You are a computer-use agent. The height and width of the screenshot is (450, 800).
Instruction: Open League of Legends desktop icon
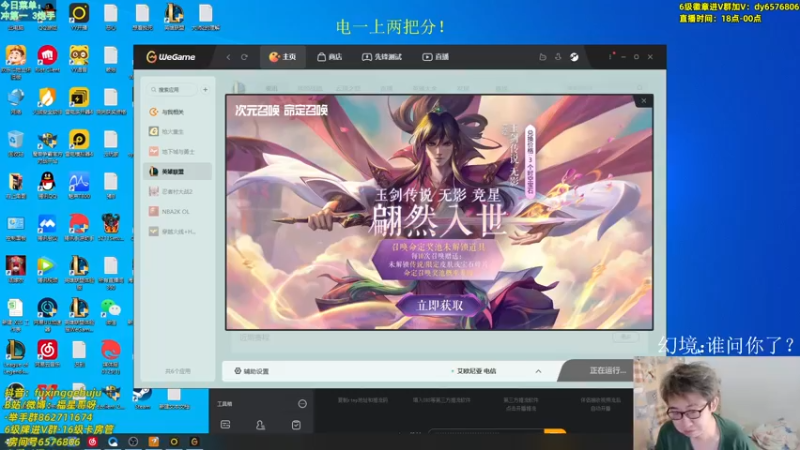[16, 356]
